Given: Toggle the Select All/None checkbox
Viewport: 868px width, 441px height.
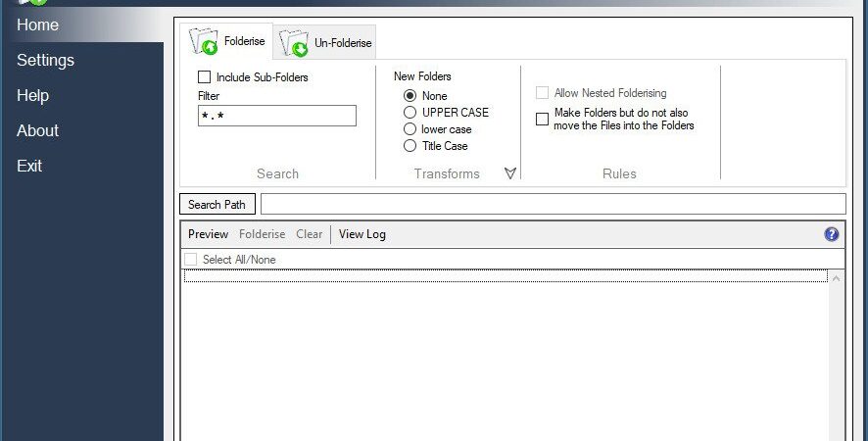Looking at the screenshot, I should tap(190, 260).
